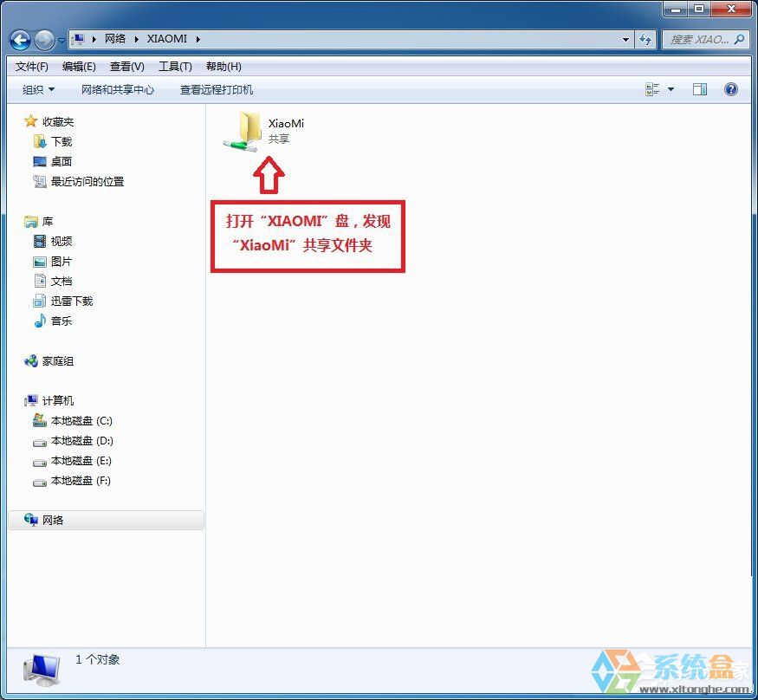The image size is (758, 700).
Task: Click the 网络 network icon
Action: coord(30,520)
